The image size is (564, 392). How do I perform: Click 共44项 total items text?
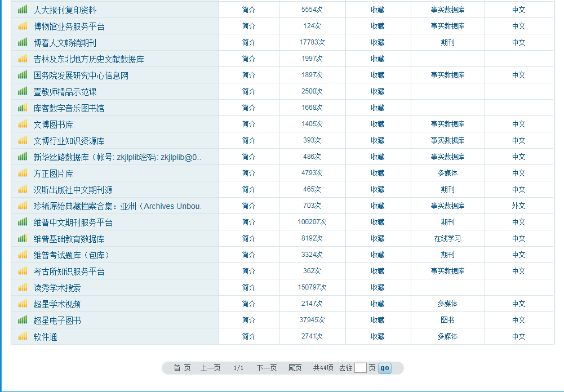click(323, 368)
